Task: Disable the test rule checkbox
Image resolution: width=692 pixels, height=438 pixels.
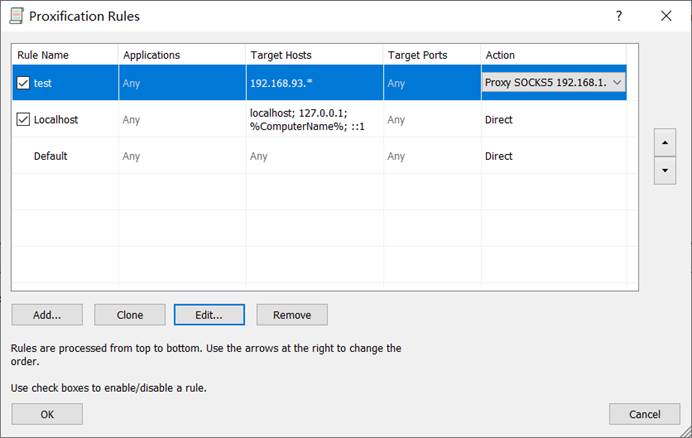Action: pyautogui.click(x=23, y=83)
